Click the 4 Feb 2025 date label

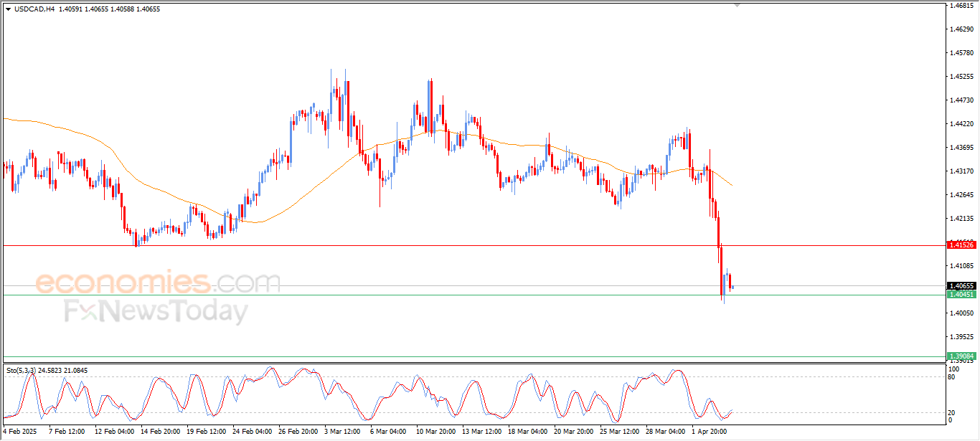pos(19,432)
